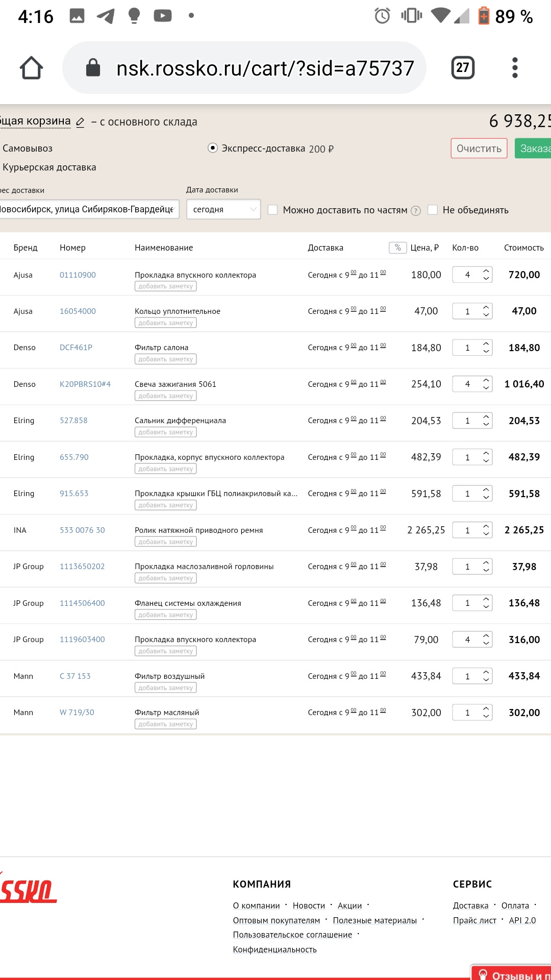
Task: Open the О компании footer link
Action: pyautogui.click(x=256, y=905)
